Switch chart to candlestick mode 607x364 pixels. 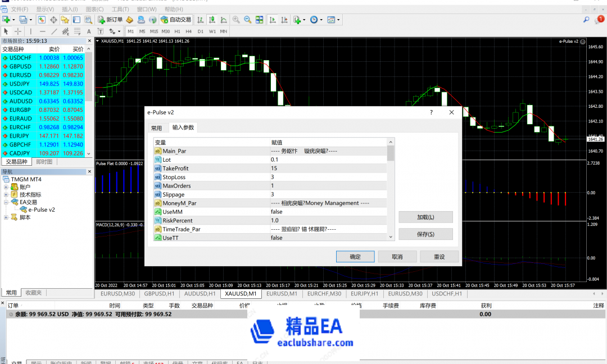tap(212, 20)
